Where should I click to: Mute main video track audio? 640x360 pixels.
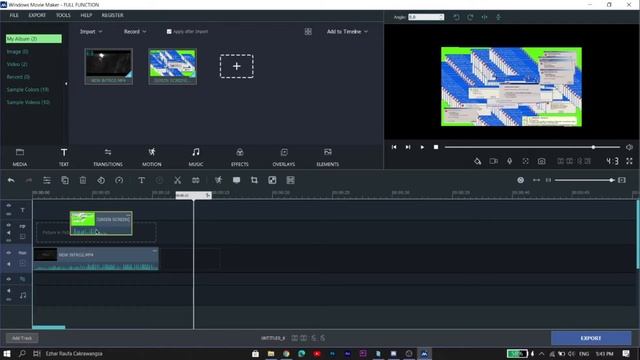coord(9,264)
